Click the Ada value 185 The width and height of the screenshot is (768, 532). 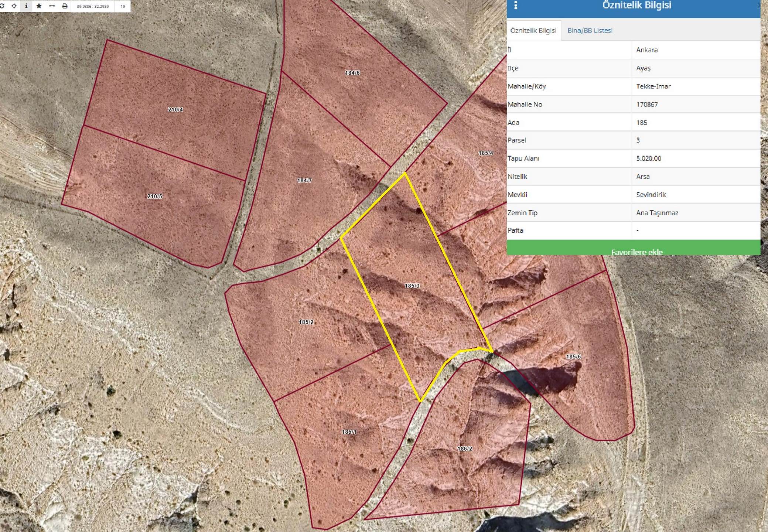(642, 122)
